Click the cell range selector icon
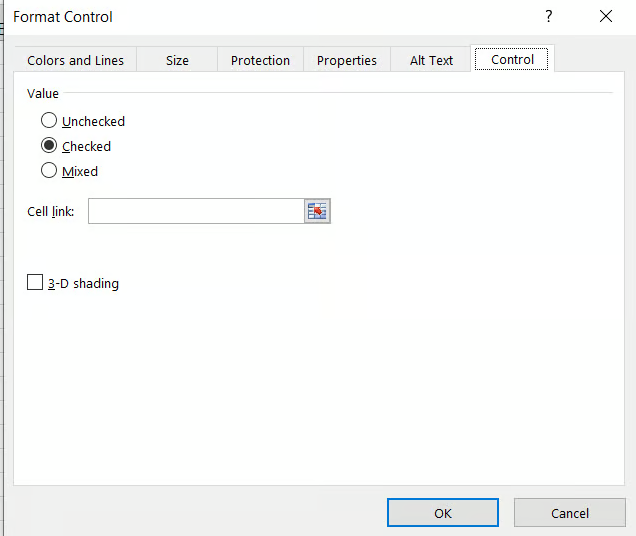 pyautogui.click(x=317, y=211)
